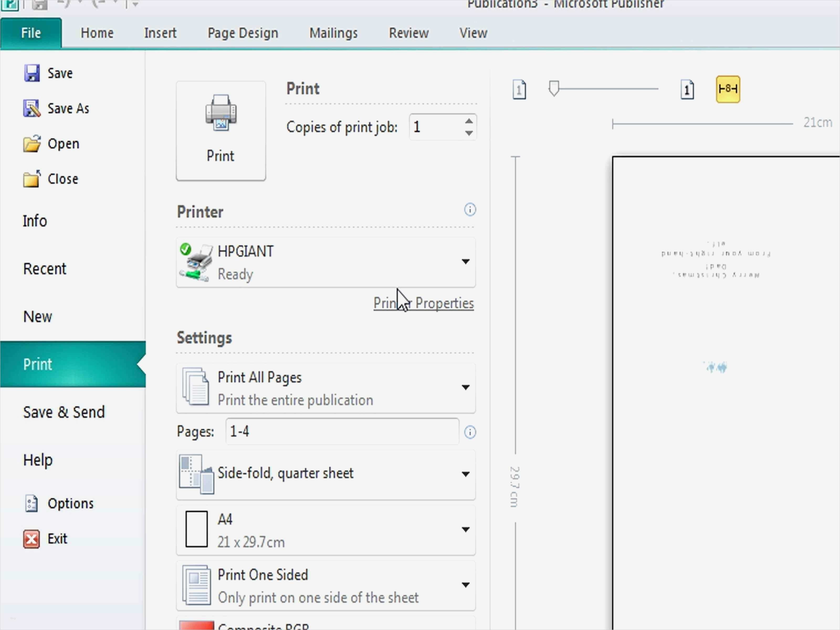
Task: Click the Save As icon
Action: coord(32,109)
